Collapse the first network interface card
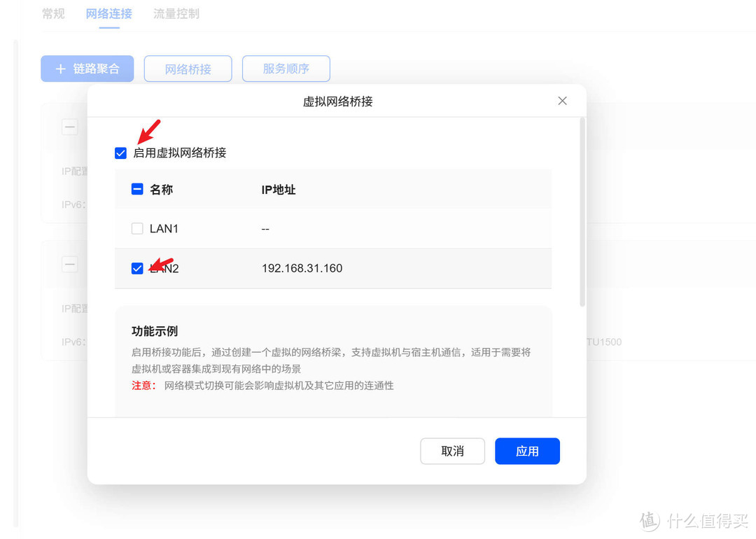The width and height of the screenshot is (756, 539). (69, 127)
